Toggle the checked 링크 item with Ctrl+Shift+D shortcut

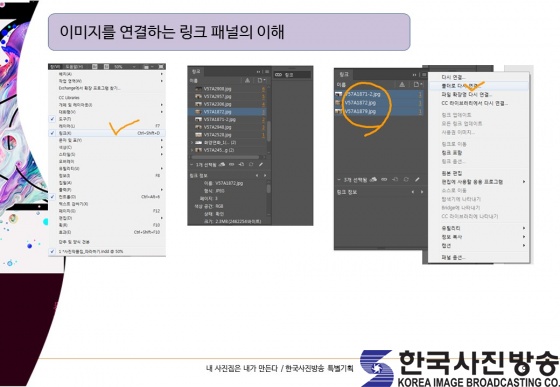pos(107,133)
